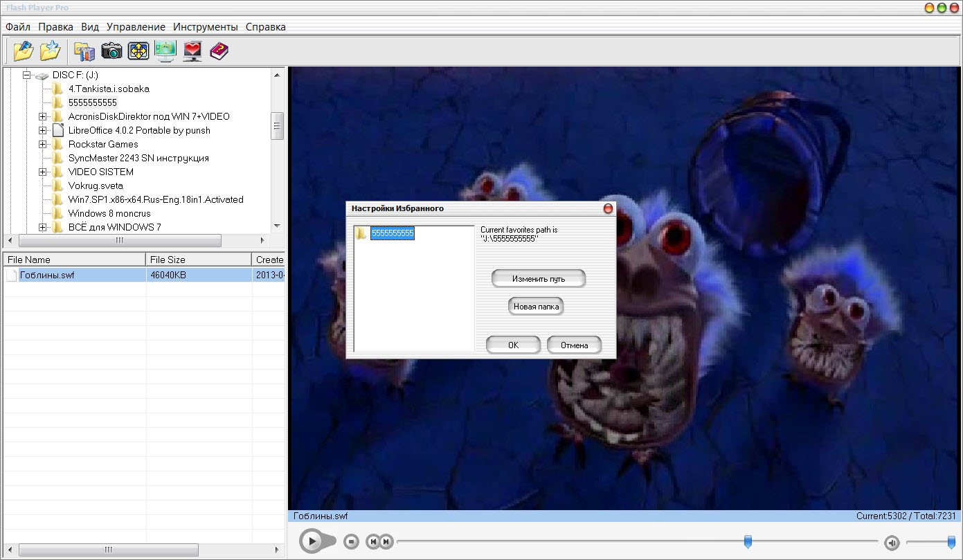
Task: Click the Current:5302 / Total:7231 frame counter
Action: (906, 516)
